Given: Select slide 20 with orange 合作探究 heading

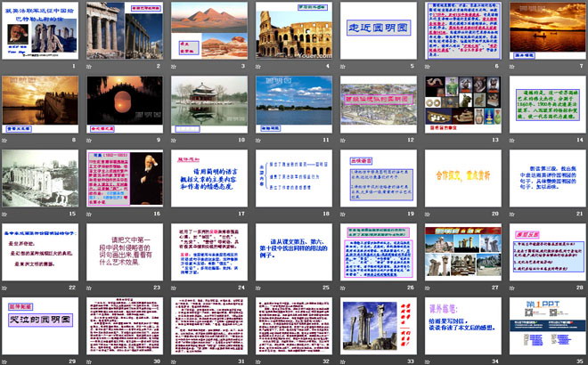Looking at the screenshot, I should pos(463,178).
